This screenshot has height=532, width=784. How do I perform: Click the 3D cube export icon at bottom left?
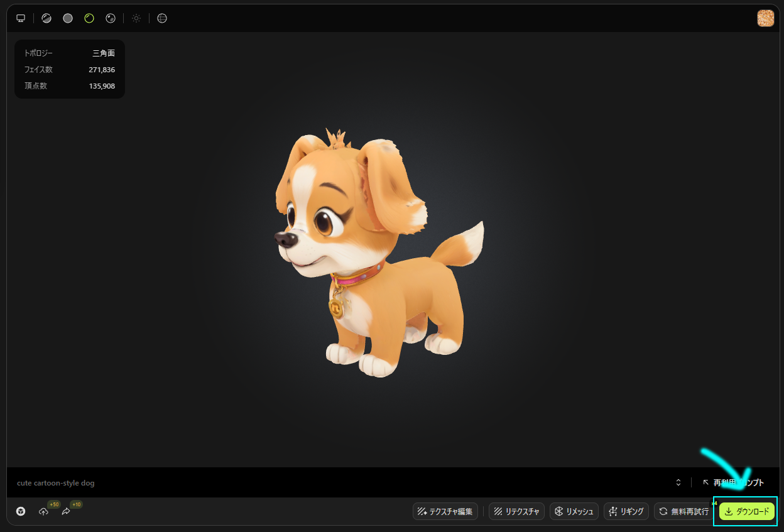(20, 511)
